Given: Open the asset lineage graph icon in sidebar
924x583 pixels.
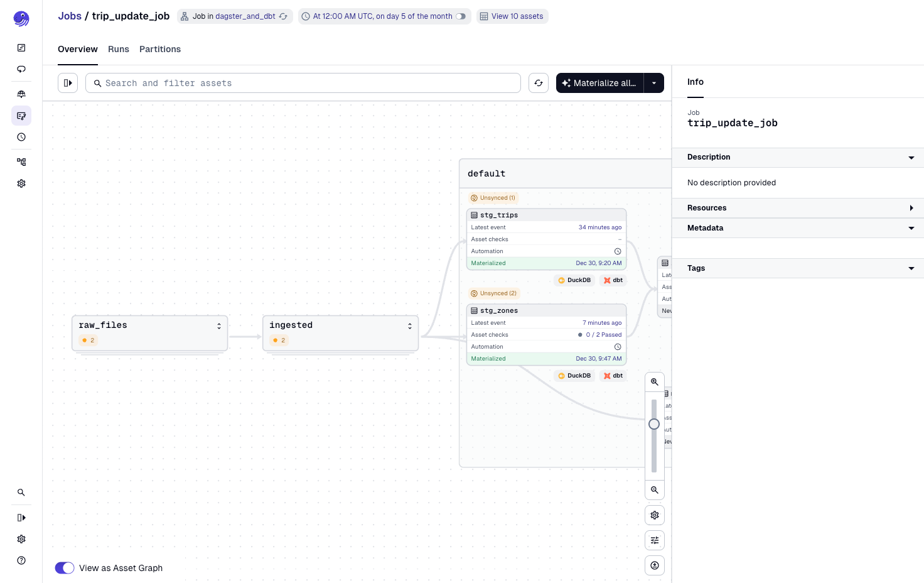Looking at the screenshot, I should (21, 161).
